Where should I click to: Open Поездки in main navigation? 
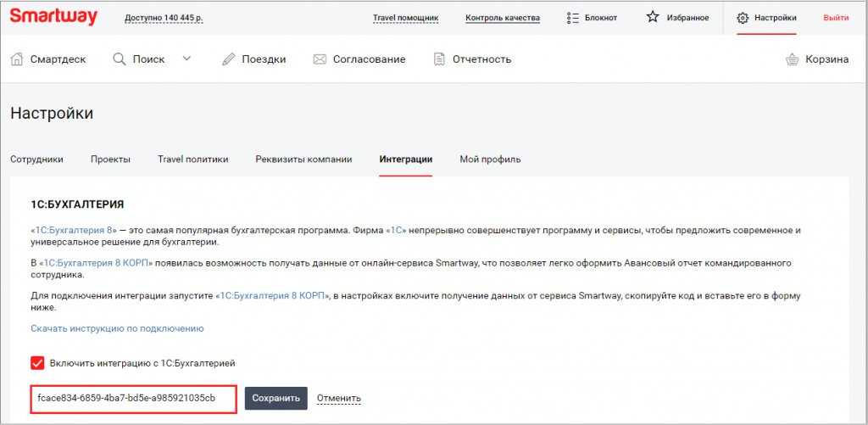[x=264, y=59]
